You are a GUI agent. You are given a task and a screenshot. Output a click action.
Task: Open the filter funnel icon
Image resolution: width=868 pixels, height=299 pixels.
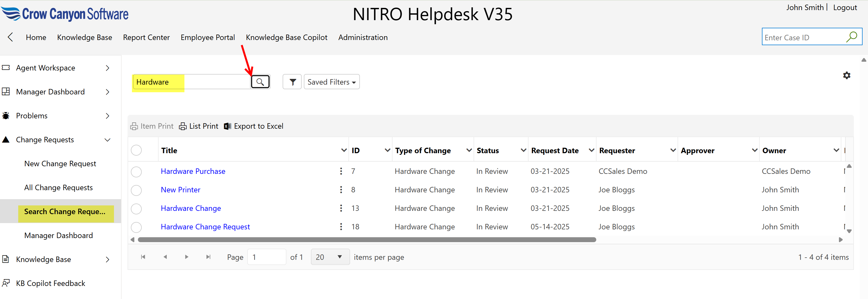coord(292,82)
